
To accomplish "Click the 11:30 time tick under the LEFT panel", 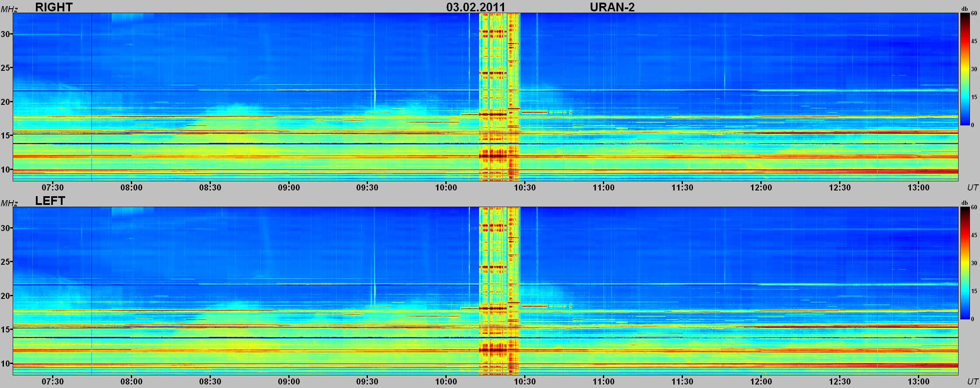I will pos(682,382).
